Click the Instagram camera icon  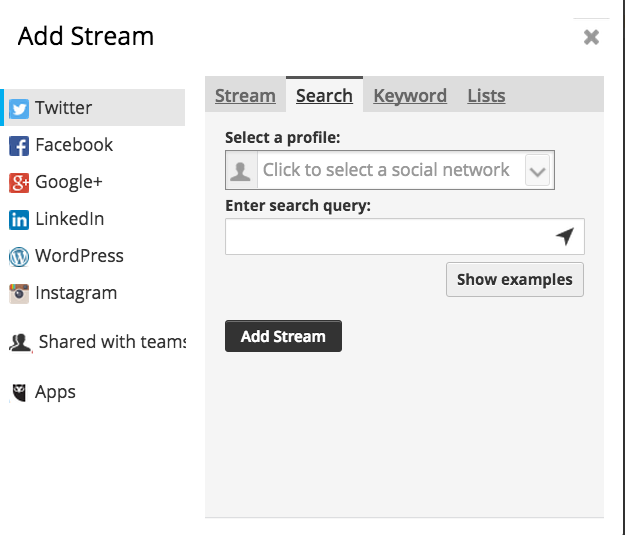[x=19, y=294]
